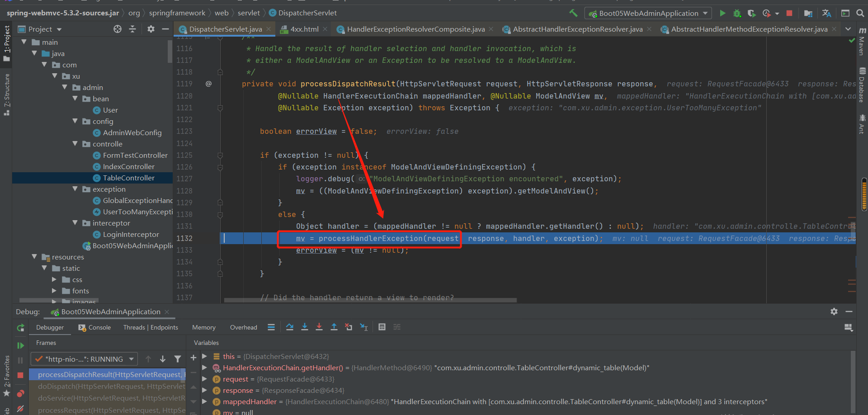Click locate-file crosshair icon in Project panel
Screen dimensions: 868x415
(x=118, y=29)
